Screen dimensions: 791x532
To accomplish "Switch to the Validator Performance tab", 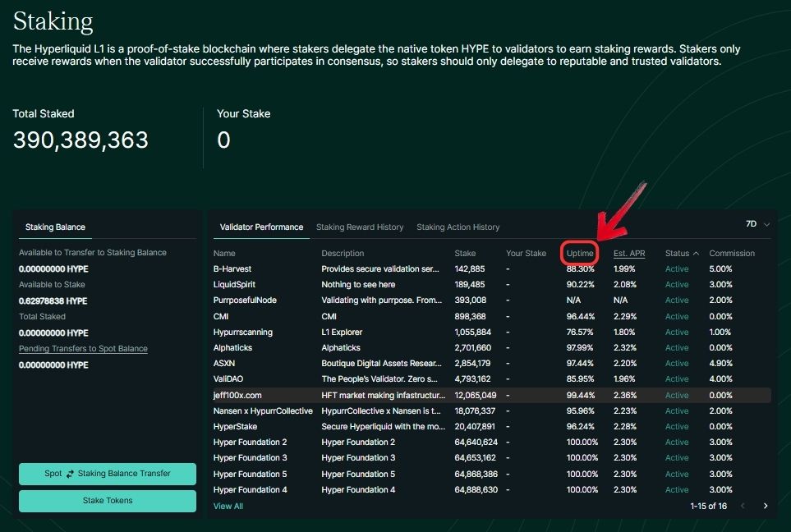I will click(261, 227).
